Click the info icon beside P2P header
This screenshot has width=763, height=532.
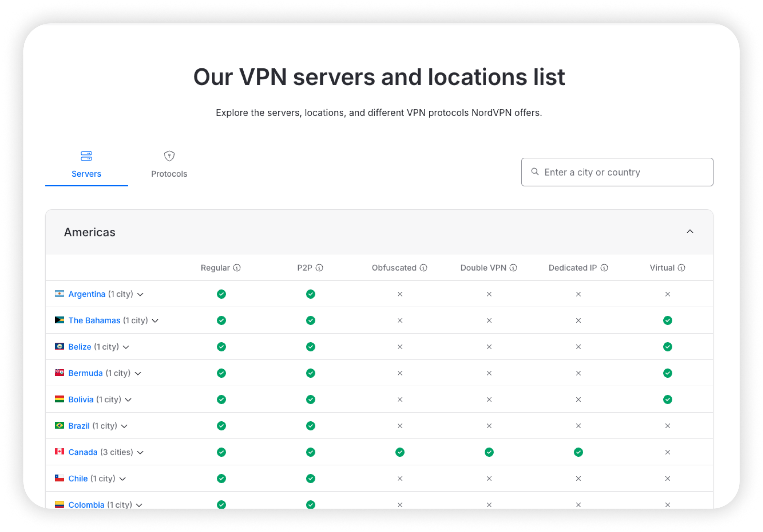coord(320,268)
